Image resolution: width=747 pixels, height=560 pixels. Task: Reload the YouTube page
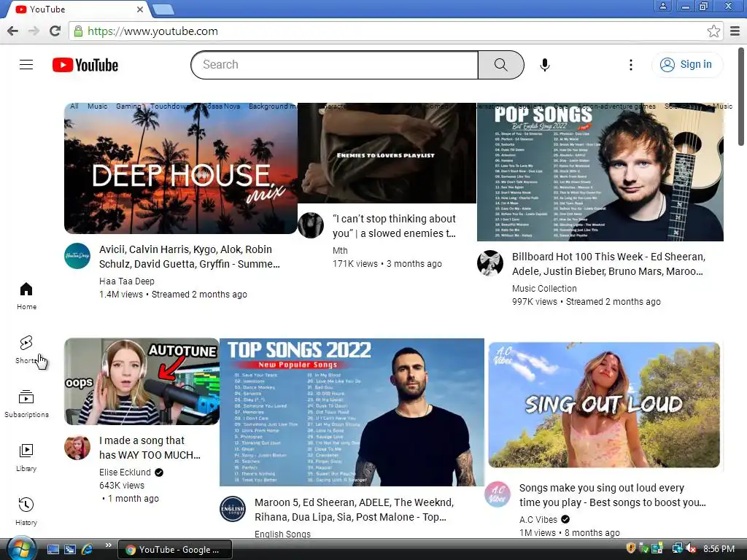[55, 31]
